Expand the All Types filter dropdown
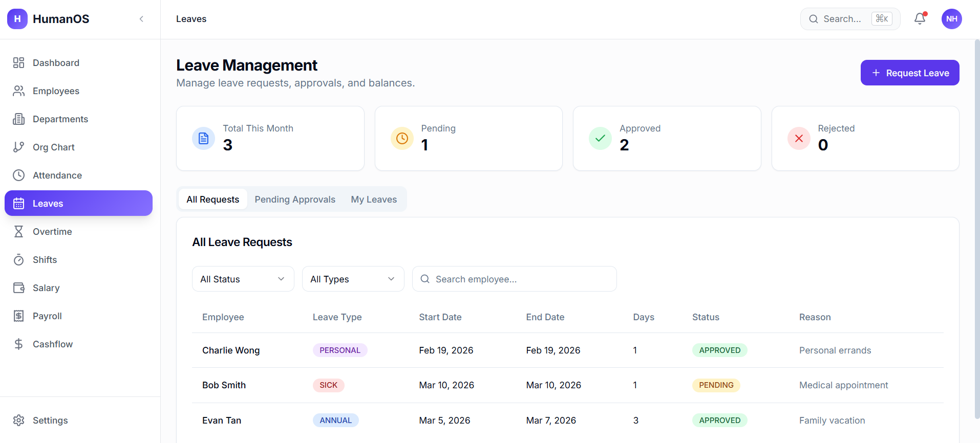The image size is (980, 443). coord(353,279)
